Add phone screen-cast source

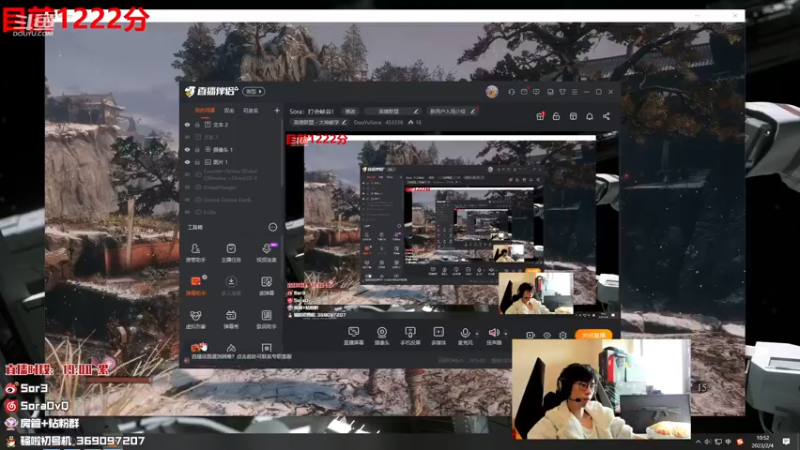coord(410,336)
